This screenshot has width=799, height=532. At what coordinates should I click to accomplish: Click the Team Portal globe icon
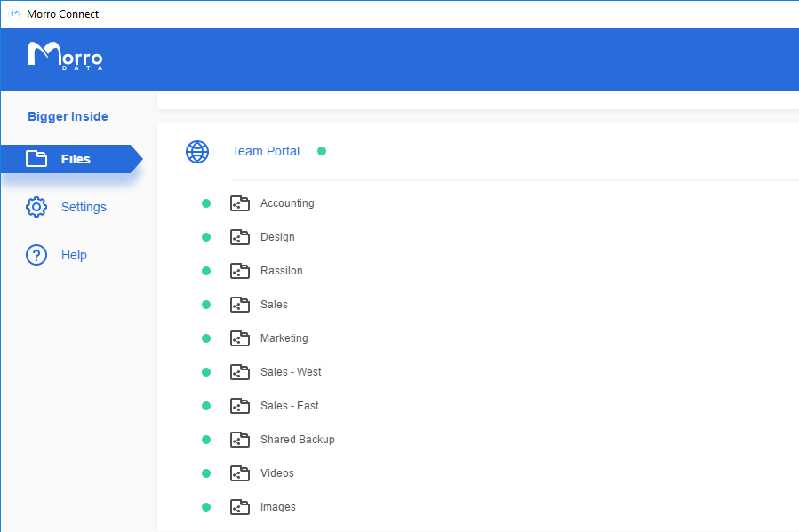[x=197, y=152]
